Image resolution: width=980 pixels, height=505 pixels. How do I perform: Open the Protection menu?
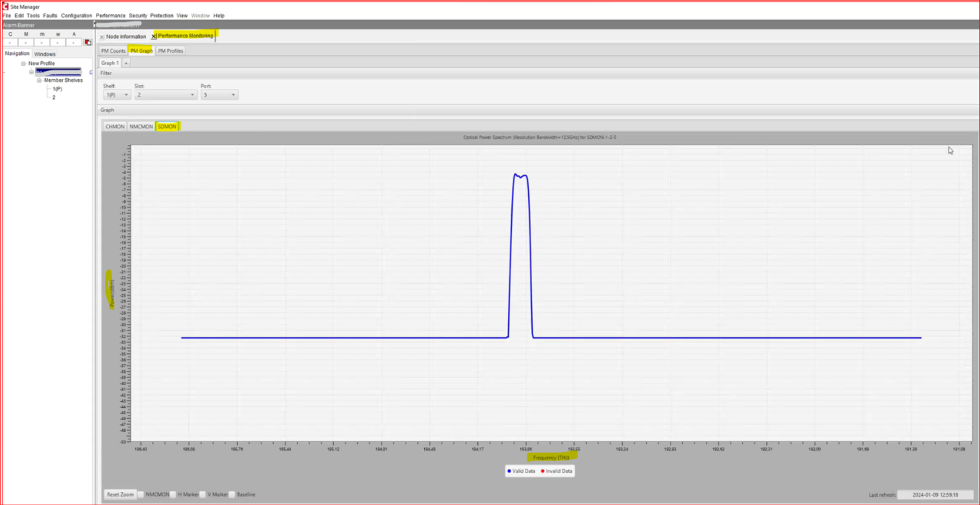click(x=161, y=15)
